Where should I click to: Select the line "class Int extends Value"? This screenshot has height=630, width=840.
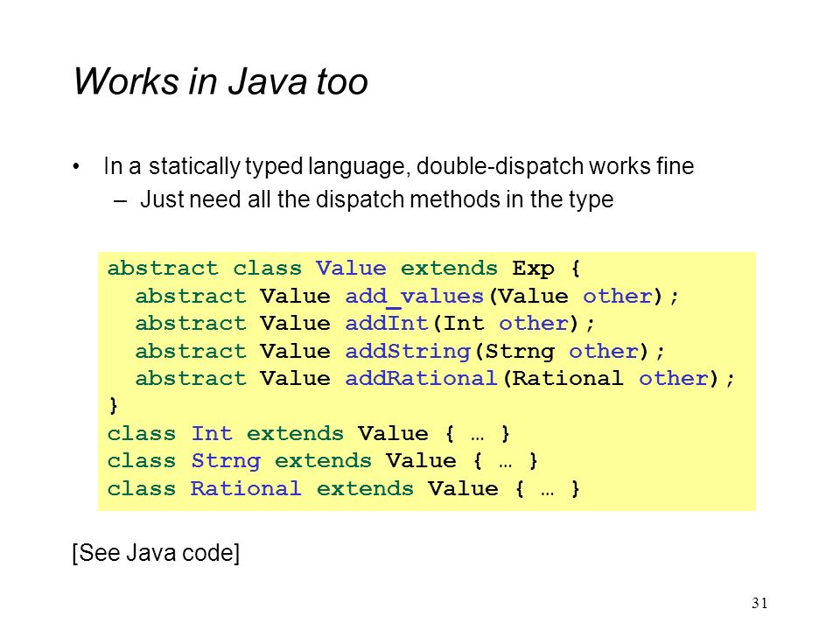[309, 433]
